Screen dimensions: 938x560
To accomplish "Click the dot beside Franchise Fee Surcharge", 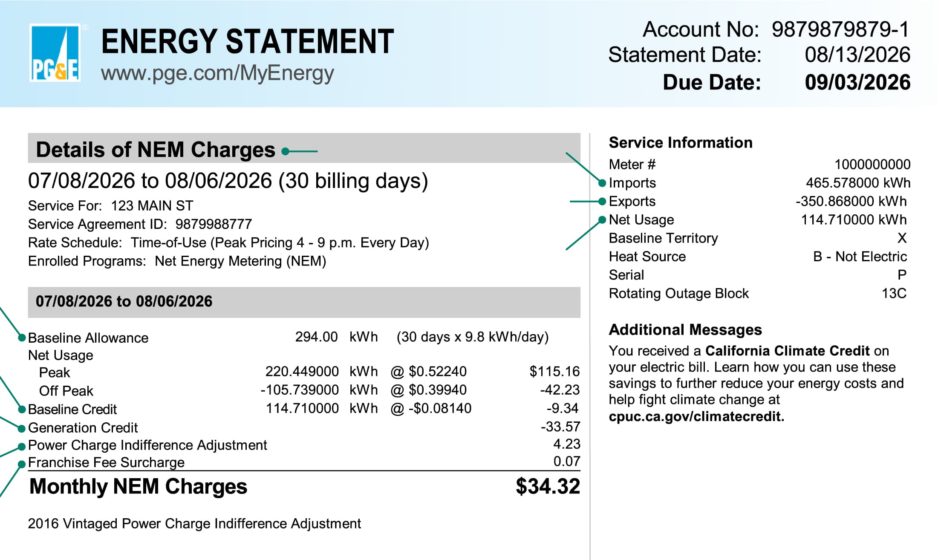I will (22, 464).
